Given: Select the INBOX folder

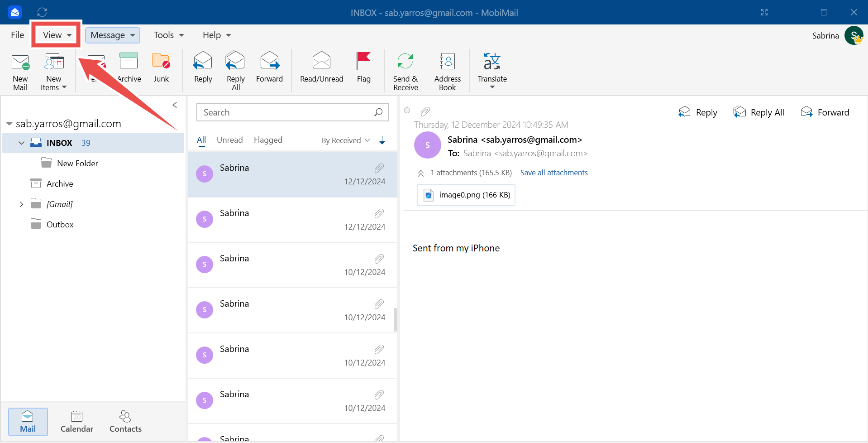Looking at the screenshot, I should click(93, 143).
